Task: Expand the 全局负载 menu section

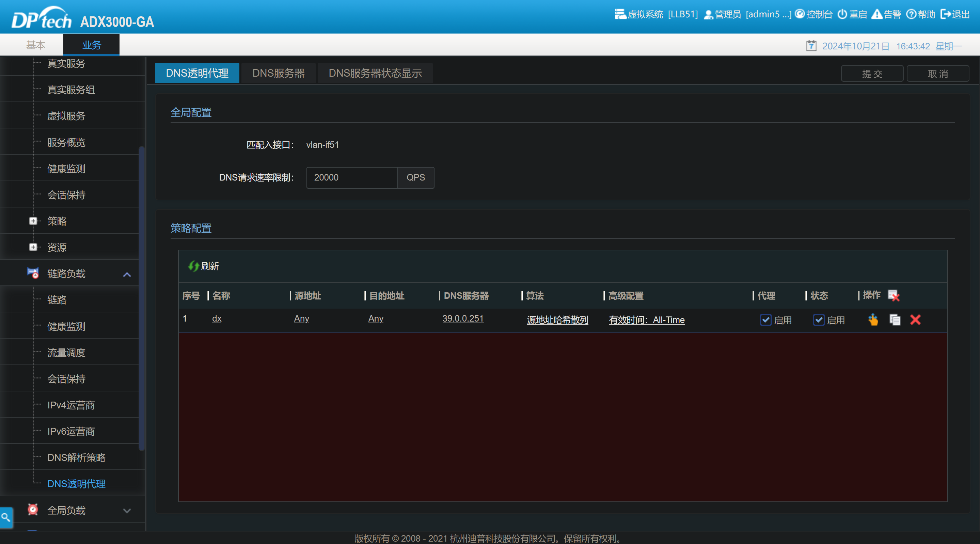Action: pos(127,511)
